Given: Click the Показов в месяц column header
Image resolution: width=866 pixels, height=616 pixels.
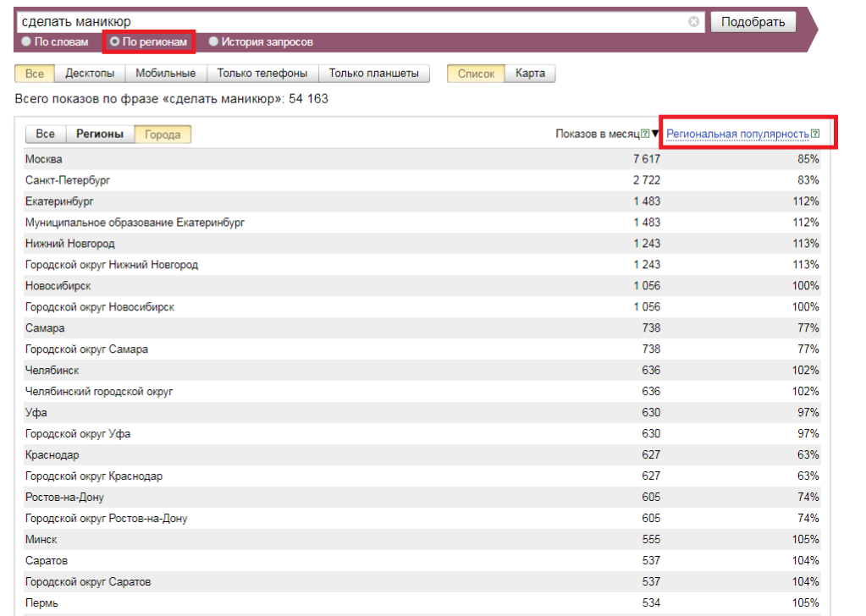Looking at the screenshot, I should pyautogui.click(x=598, y=134).
